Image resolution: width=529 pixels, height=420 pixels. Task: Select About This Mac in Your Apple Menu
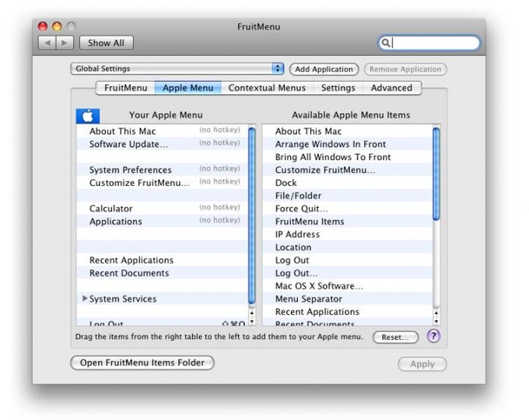163,131
